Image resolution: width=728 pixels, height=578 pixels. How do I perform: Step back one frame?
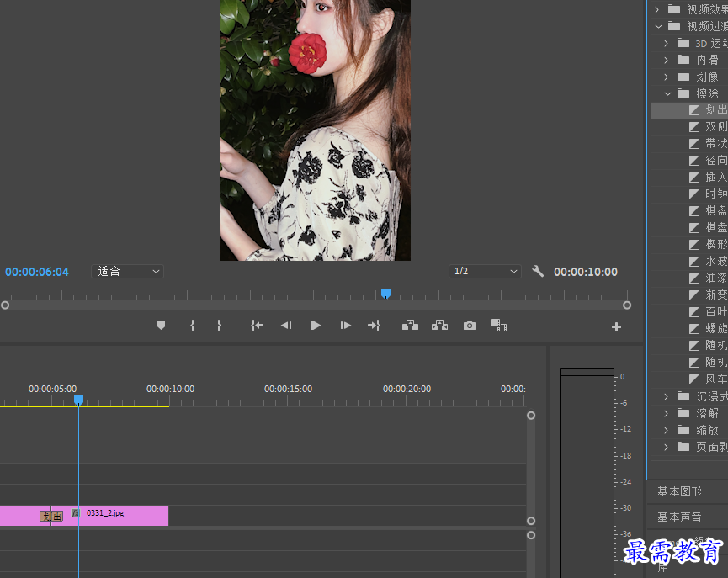(286, 326)
